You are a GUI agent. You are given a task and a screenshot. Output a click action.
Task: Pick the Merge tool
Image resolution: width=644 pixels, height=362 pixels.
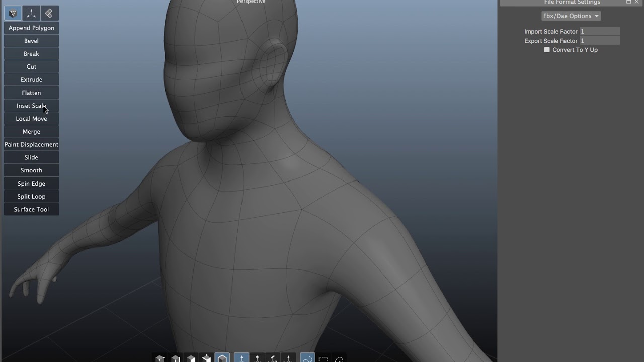coord(31,132)
